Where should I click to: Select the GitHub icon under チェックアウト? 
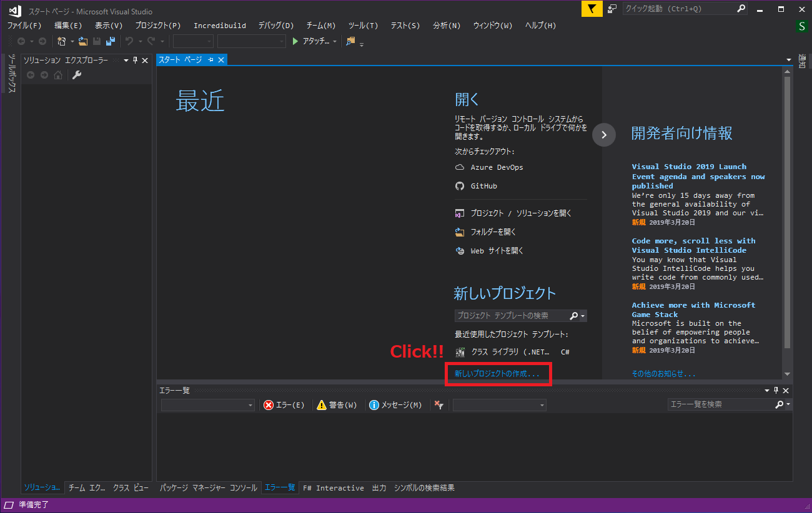coord(458,185)
